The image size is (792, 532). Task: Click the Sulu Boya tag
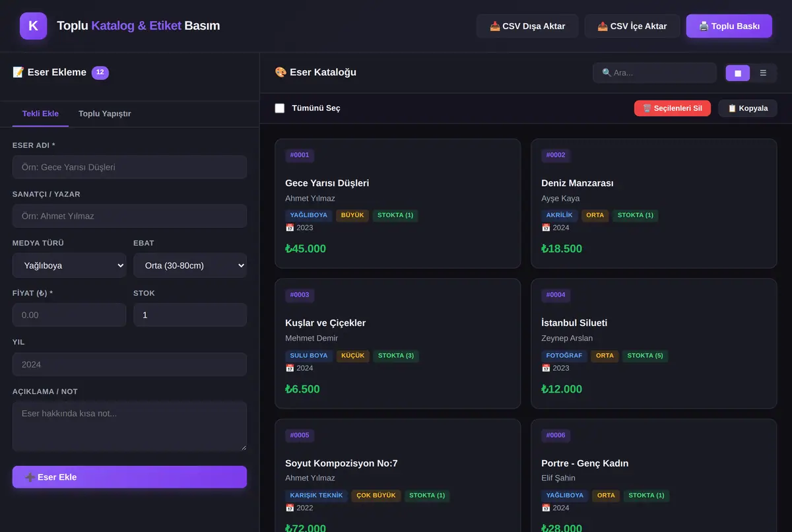[x=309, y=355]
